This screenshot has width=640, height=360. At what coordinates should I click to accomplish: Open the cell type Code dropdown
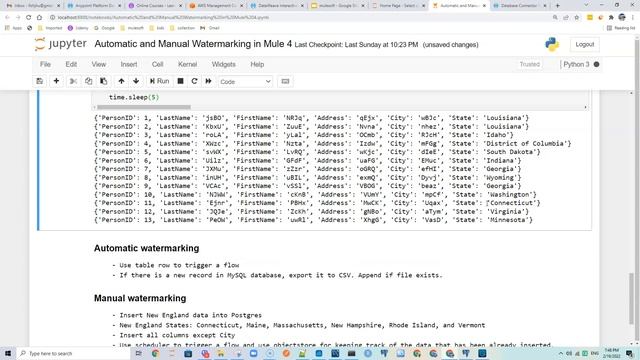coord(245,82)
